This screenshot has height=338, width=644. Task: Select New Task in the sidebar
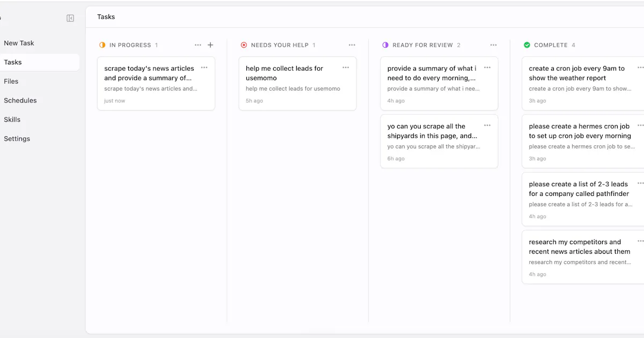click(x=19, y=43)
